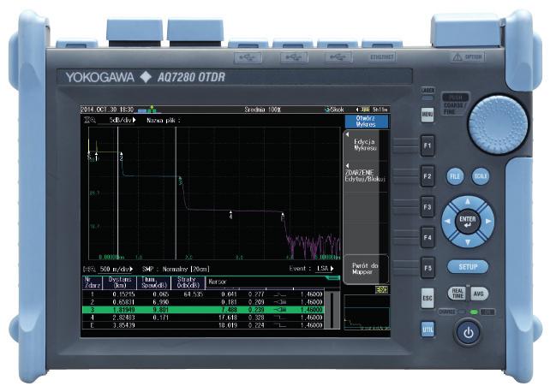Screen dimensions: 550x392
Task: Click the SETUP key
Action: tap(468, 267)
